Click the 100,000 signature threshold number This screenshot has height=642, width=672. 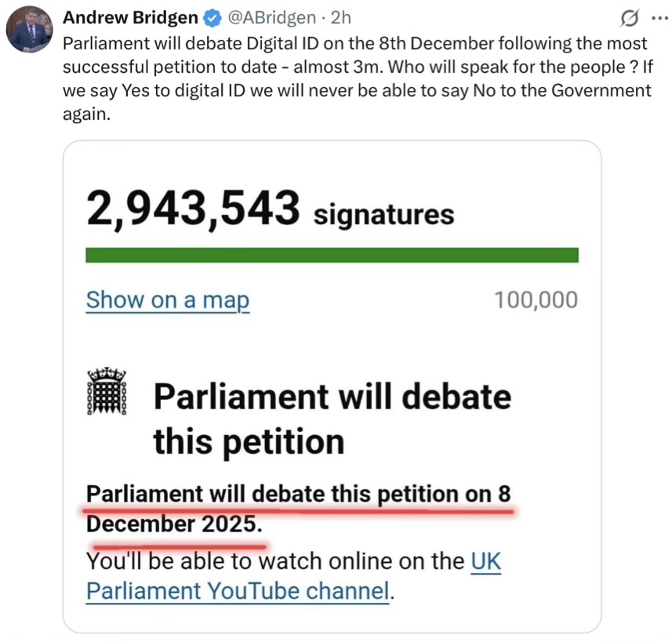tap(536, 300)
